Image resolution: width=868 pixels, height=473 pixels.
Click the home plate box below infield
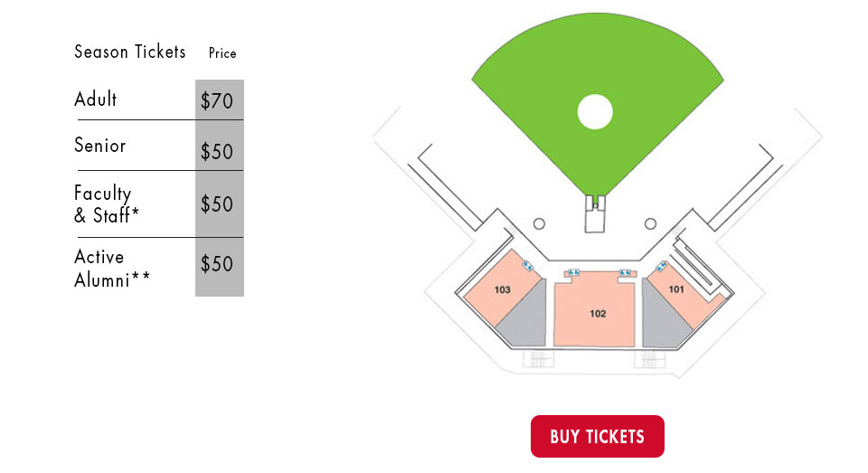(x=595, y=213)
